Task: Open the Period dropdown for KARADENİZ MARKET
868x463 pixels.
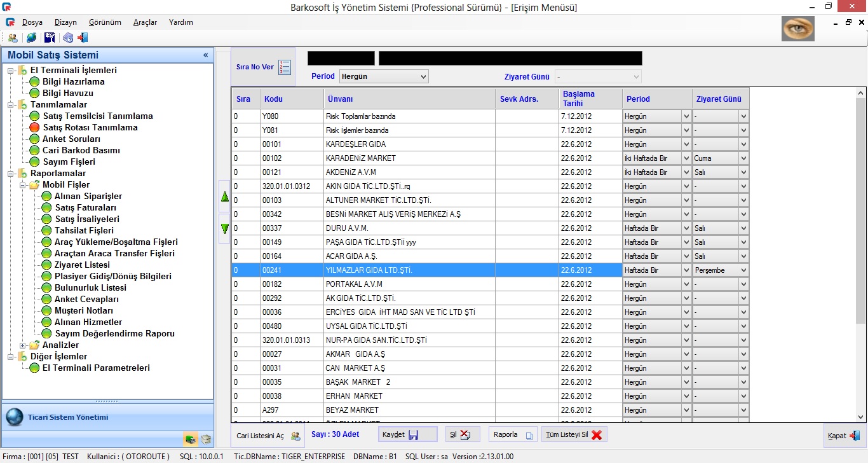Action: (657, 158)
